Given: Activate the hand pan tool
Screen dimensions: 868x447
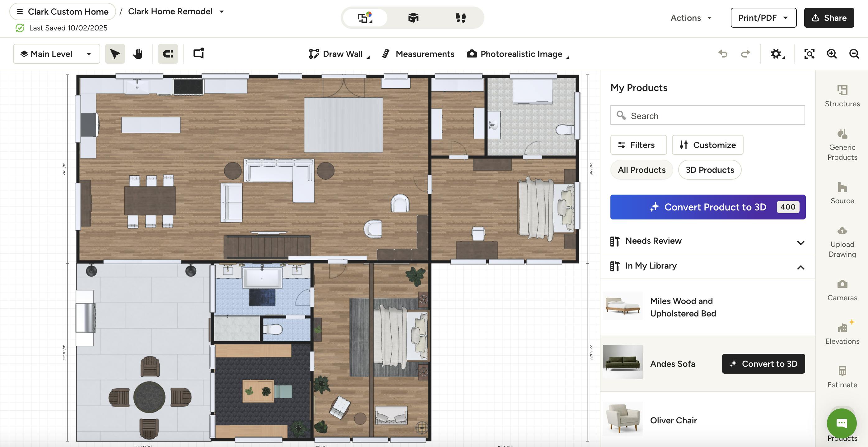Looking at the screenshot, I should pyautogui.click(x=138, y=54).
